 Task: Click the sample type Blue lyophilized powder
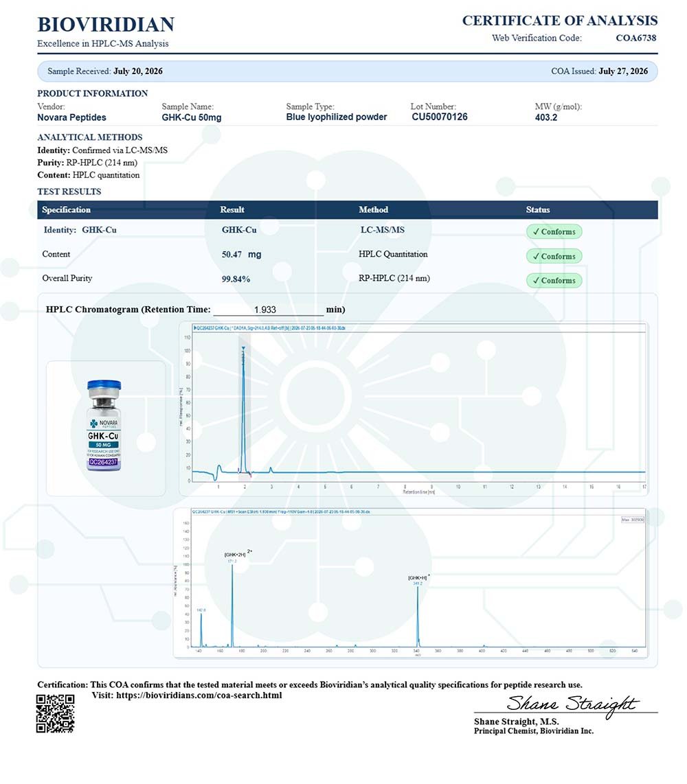point(336,117)
